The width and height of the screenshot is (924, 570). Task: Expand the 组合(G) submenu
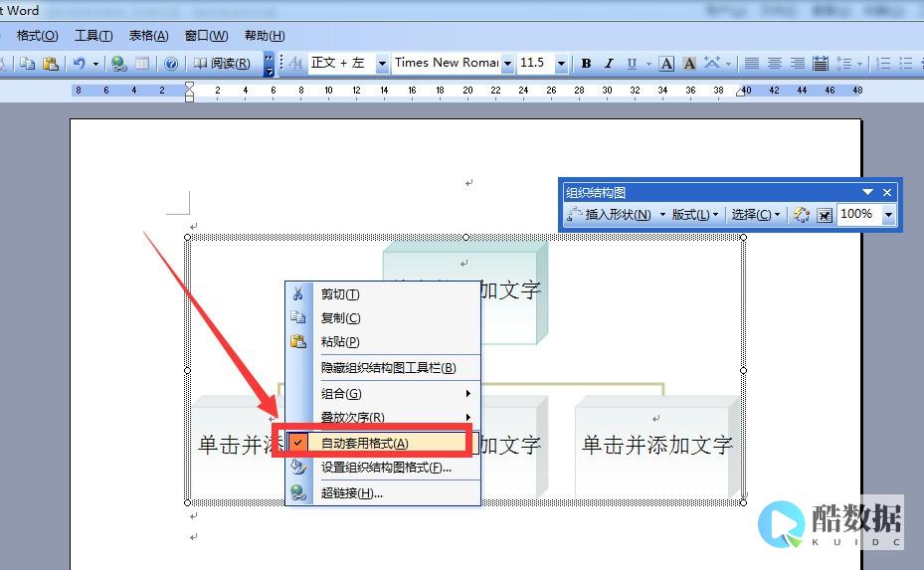click(x=383, y=393)
